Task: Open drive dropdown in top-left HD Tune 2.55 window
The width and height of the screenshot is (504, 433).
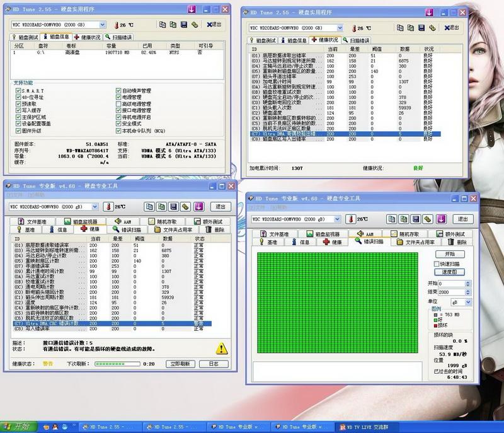Action: click(102, 25)
